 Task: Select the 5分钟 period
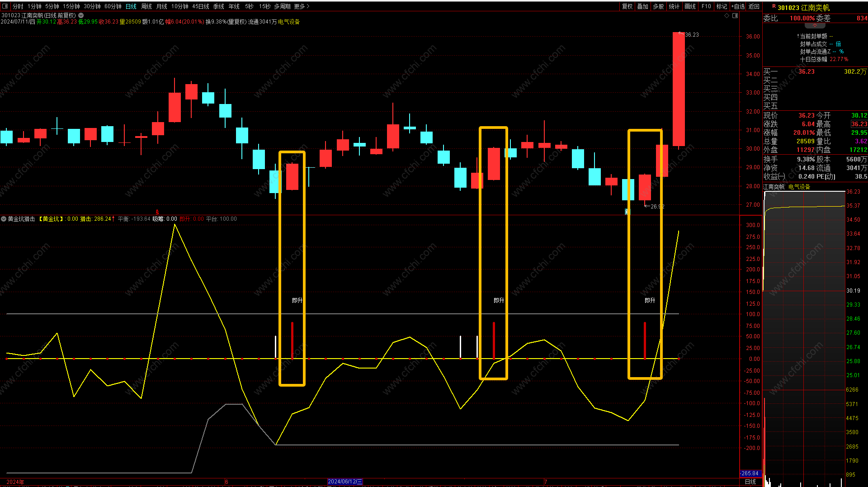pyautogui.click(x=52, y=6)
